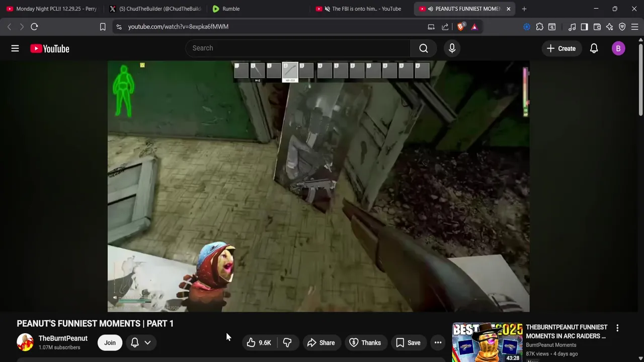This screenshot has width=644, height=362.
Task: Open the recommended funniest moments thumbnail
Action: pyautogui.click(x=487, y=342)
